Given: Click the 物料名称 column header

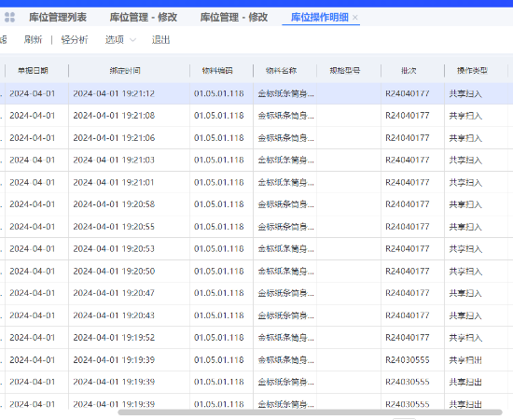Looking at the screenshot, I should click(281, 71).
